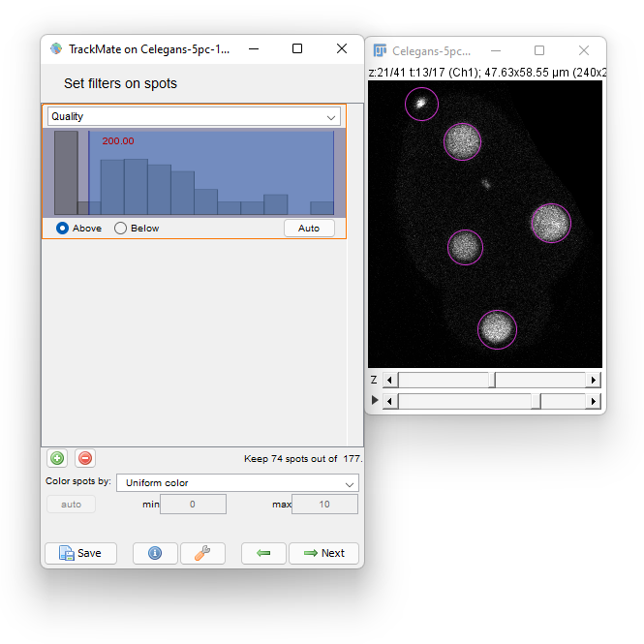This screenshot has height=644, width=644.
Task: Open the wrench settings button
Action: (202, 553)
